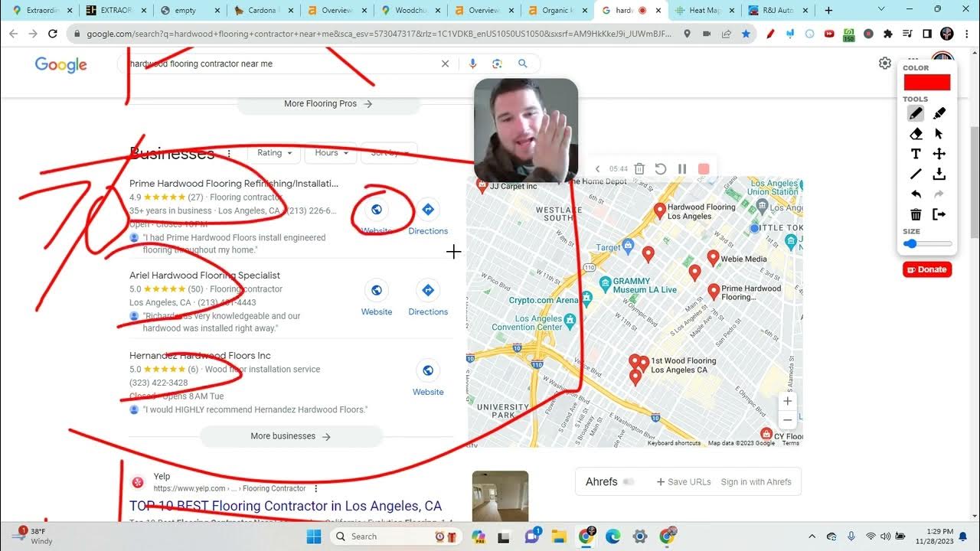980x551 pixels.
Task: Clear all drawings with trash icon
Action: point(916,214)
